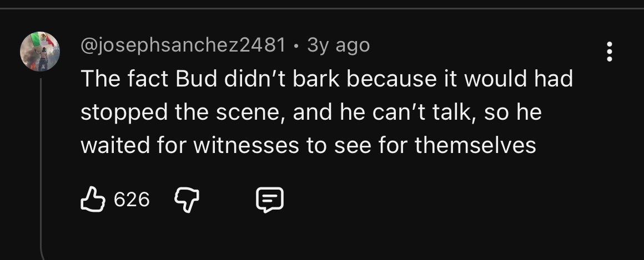Viewport: 644px width, 260px height.
Task: Open josephsanchez2481's profile picture
Action: pyautogui.click(x=40, y=52)
